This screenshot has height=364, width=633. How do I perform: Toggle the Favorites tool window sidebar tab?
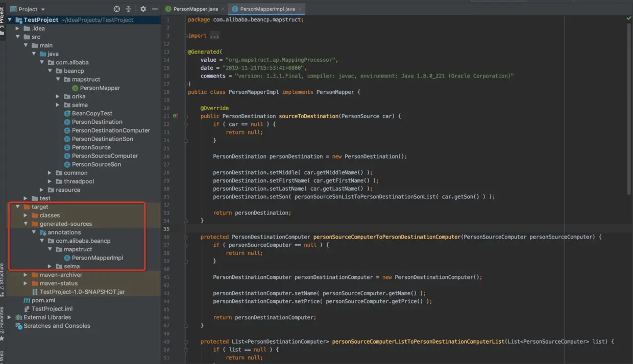pyautogui.click(x=3, y=321)
